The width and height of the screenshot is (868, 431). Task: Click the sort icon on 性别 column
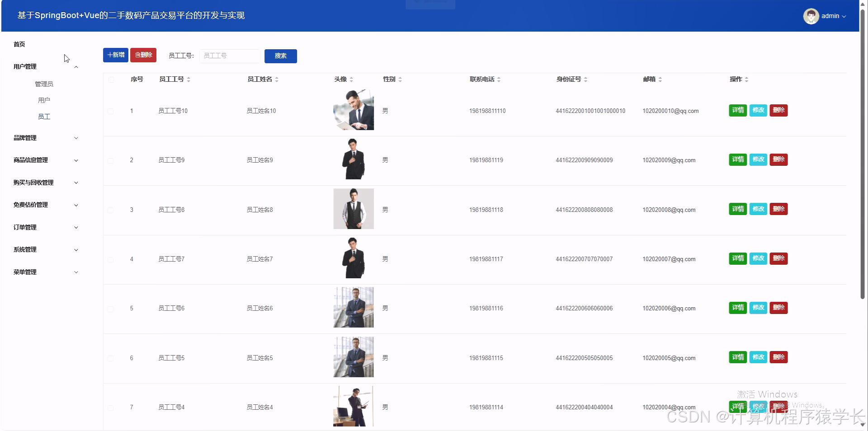coord(400,79)
